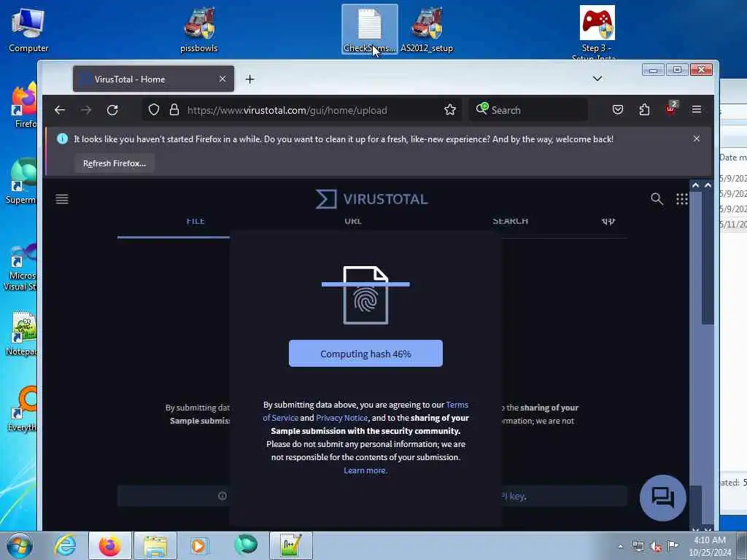
Task: Open the Notepad++ desktop shortcut
Action: 21,333
